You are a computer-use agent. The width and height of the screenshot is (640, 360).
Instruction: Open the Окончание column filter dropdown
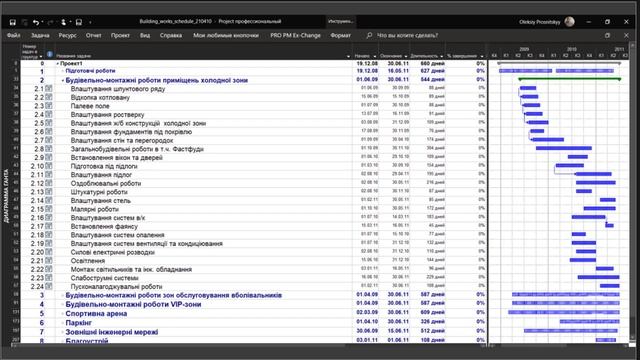[x=405, y=56]
